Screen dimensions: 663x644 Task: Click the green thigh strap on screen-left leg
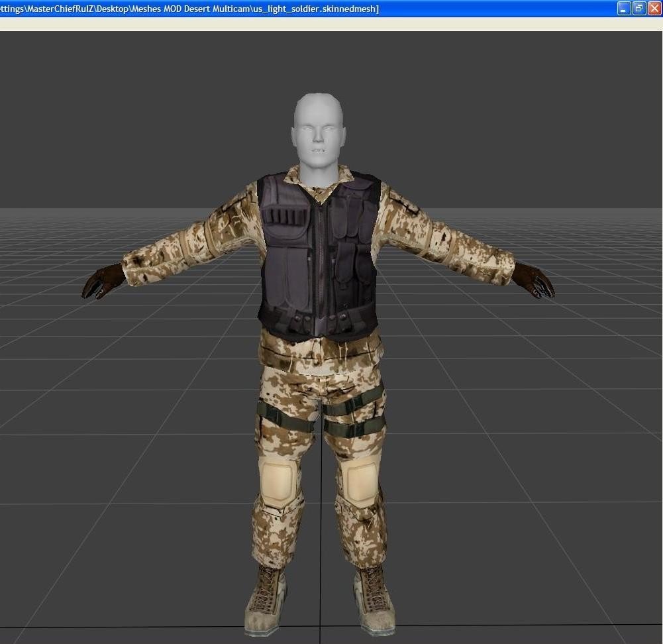(285, 419)
